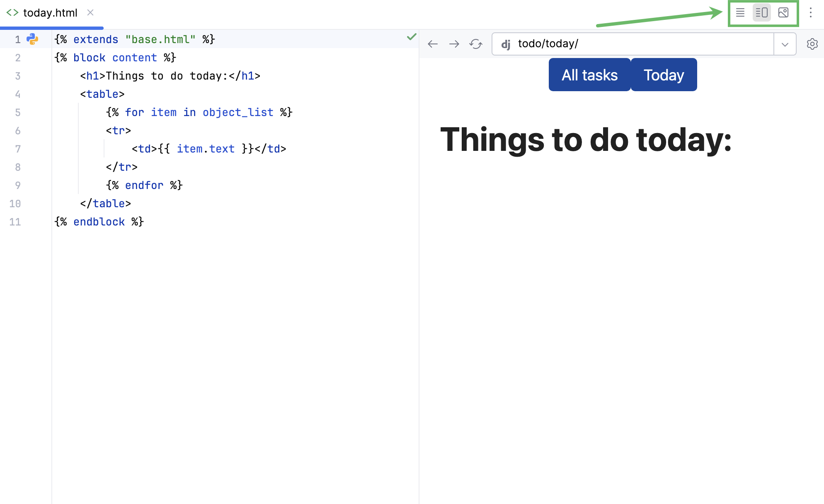
Task: Toggle the split editor and preview mode
Action: click(762, 13)
